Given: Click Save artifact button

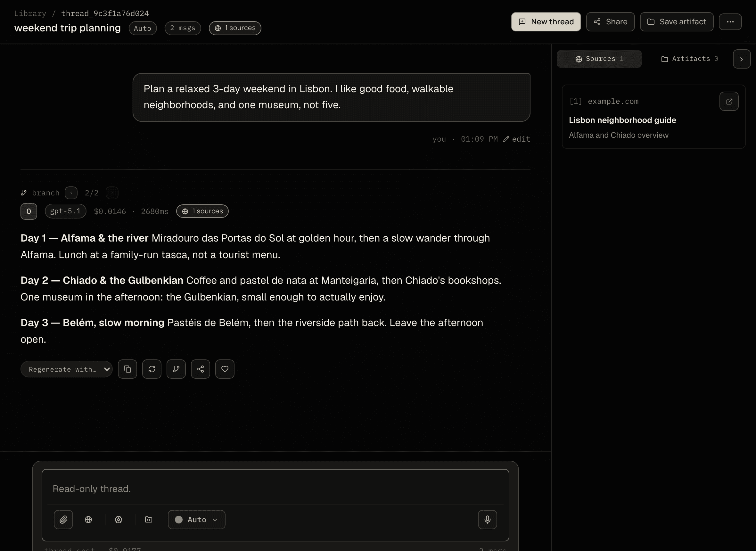Looking at the screenshot, I should click(x=677, y=22).
